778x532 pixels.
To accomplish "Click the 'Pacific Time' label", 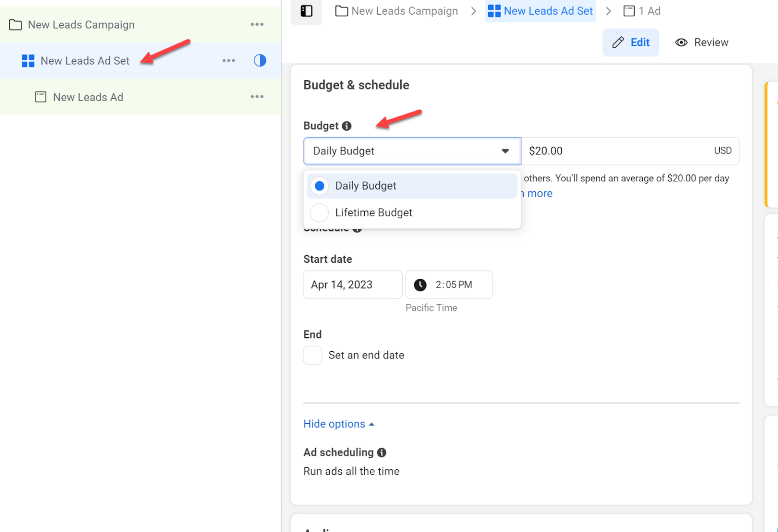I will coord(432,308).
